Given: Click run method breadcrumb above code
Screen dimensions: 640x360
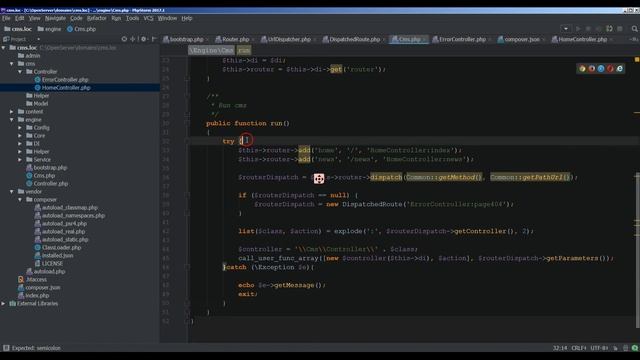Looking at the screenshot, I should pos(244,50).
